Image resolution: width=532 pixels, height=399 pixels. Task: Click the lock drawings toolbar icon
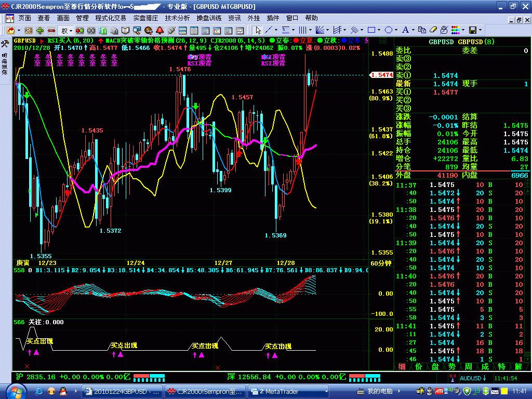444,30
